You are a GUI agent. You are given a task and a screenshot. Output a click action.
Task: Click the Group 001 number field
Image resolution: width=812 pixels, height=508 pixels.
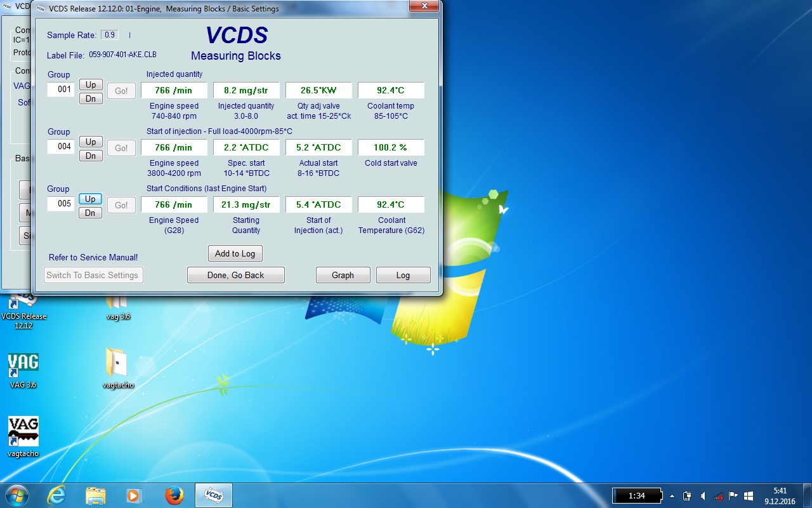tap(61, 90)
